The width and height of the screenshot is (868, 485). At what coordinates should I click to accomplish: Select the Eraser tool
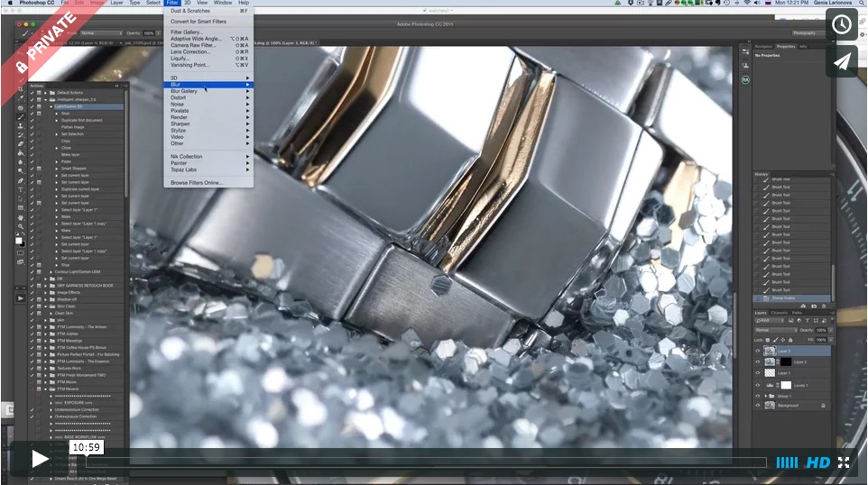pos(21,143)
